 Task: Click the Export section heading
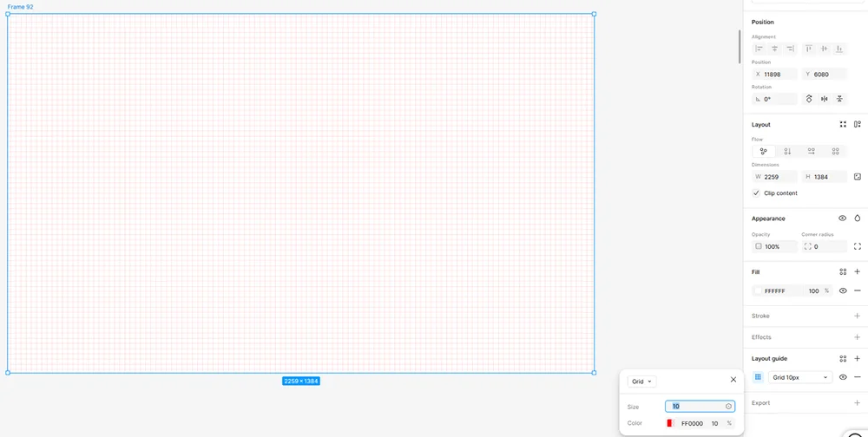pos(760,402)
